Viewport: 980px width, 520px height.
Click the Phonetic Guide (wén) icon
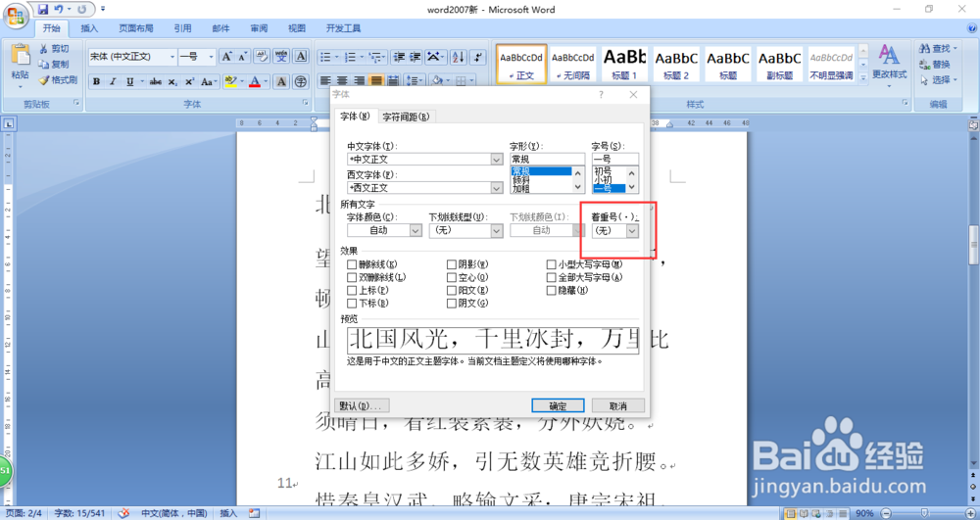click(x=282, y=57)
